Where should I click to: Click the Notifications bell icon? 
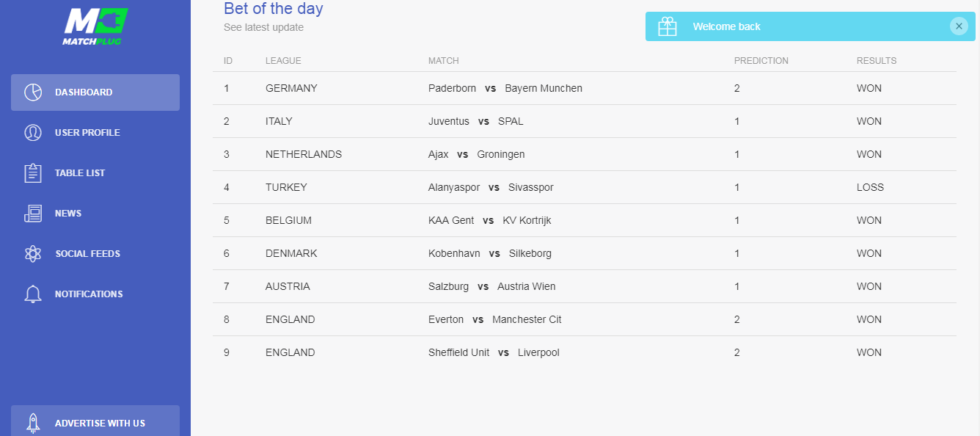click(x=33, y=294)
